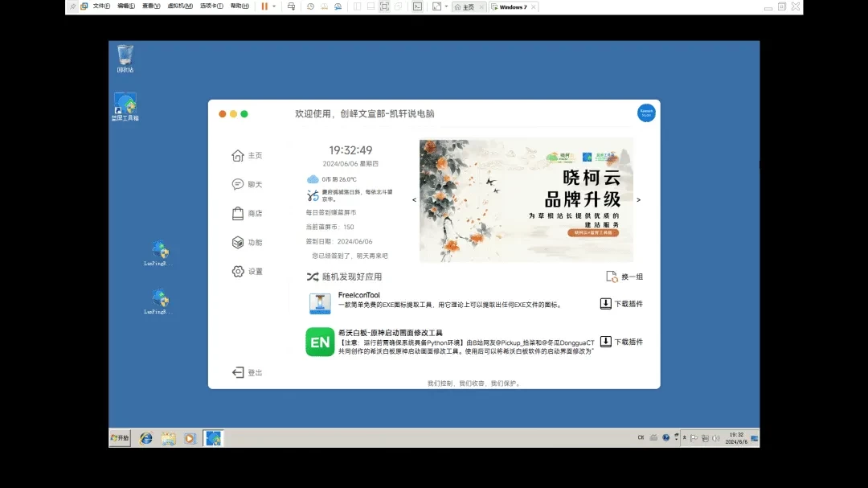
Task: Click the 晓柯云 brand upgrade banner image
Action: tap(526, 200)
